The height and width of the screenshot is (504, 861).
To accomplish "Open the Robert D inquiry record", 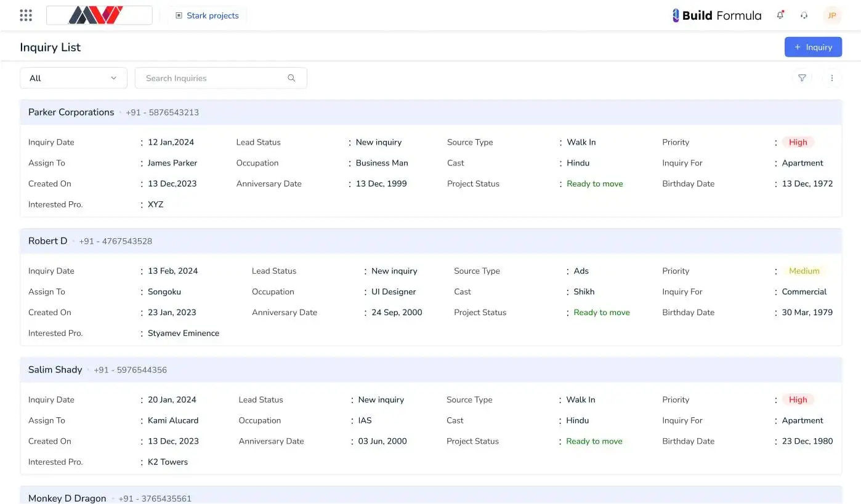I will click(x=48, y=241).
